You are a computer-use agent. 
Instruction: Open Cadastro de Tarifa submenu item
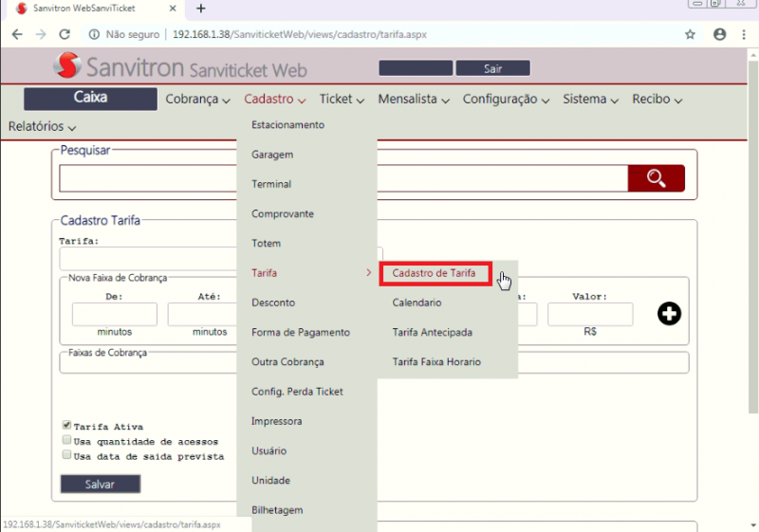tap(435, 274)
